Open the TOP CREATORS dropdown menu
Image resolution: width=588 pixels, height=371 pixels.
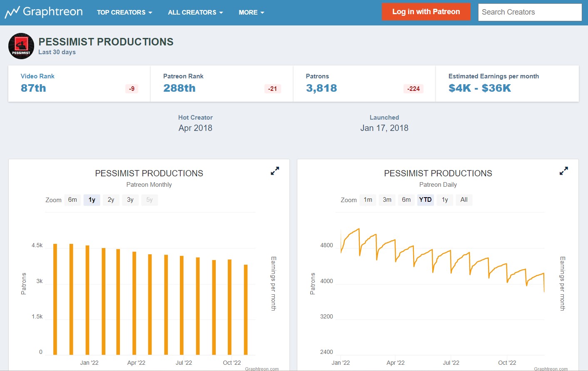tap(125, 13)
